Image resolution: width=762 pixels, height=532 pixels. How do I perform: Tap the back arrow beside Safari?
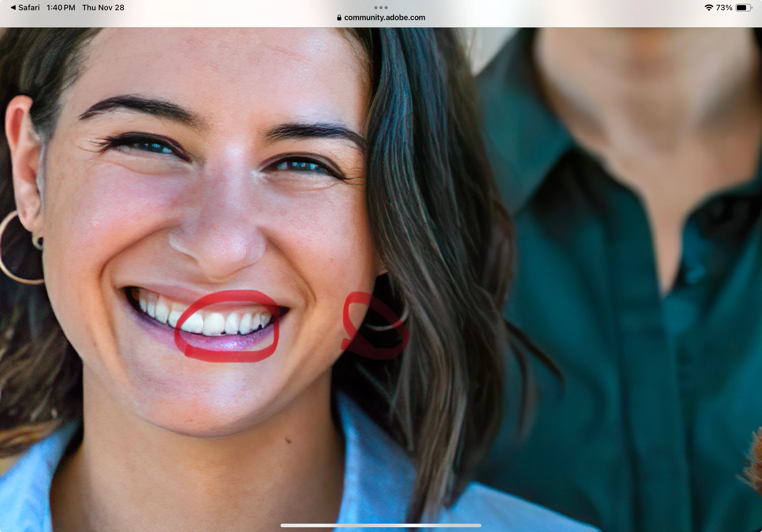coord(13,8)
